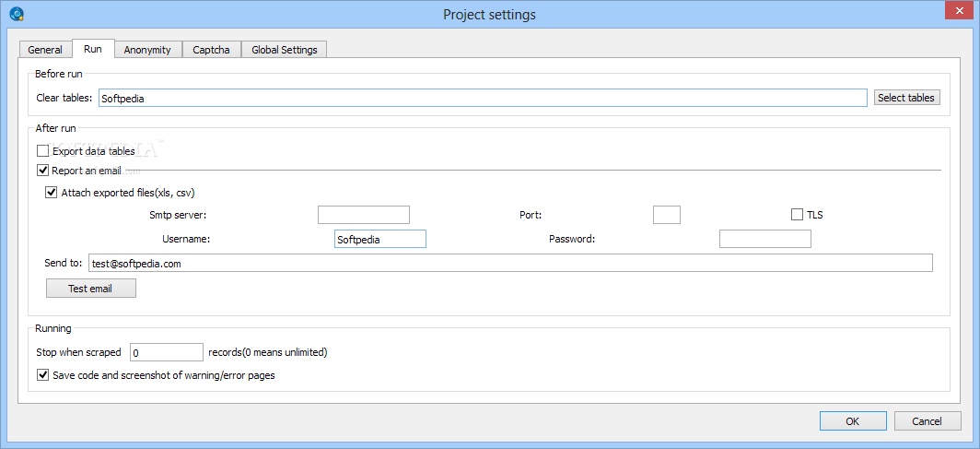Click the app icon in the title bar

pos(17,14)
